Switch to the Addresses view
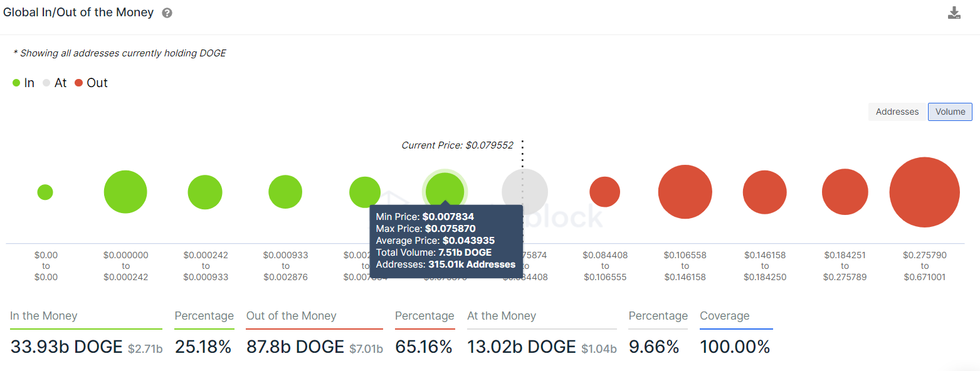 (x=897, y=112)
